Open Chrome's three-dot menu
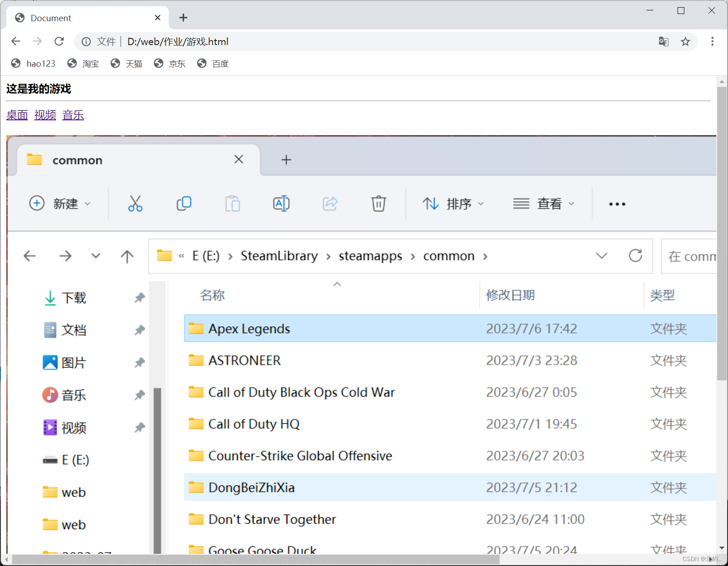This screenshot has height=566, width=728. click(712, 41)
